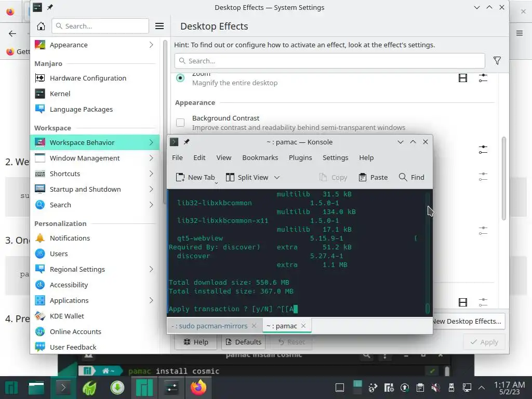Focus the Desktop Effects search field
Viewport: 532px width, 399px height.
click(329, 61)
